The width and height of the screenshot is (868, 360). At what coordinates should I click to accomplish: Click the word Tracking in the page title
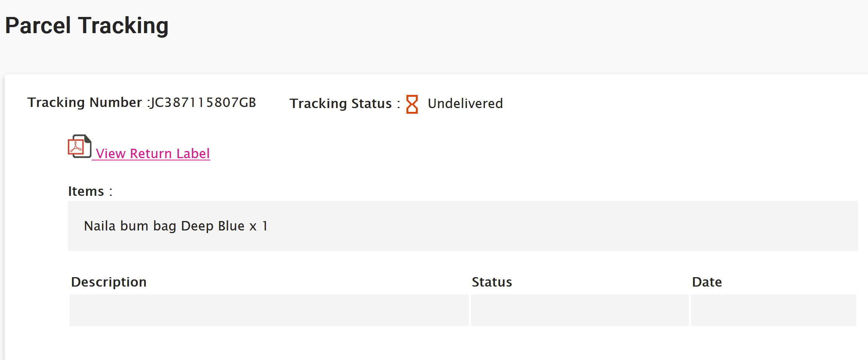(x=123, y=26)
